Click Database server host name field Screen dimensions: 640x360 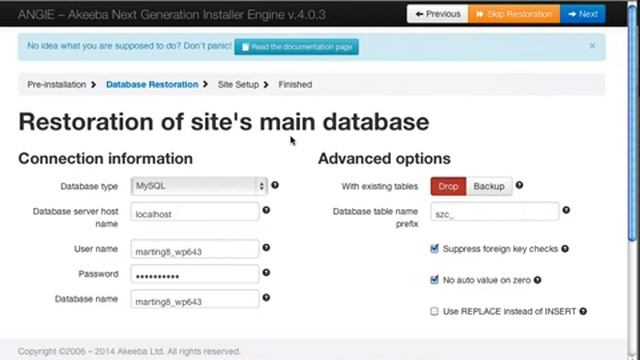(x=195, y=212)
